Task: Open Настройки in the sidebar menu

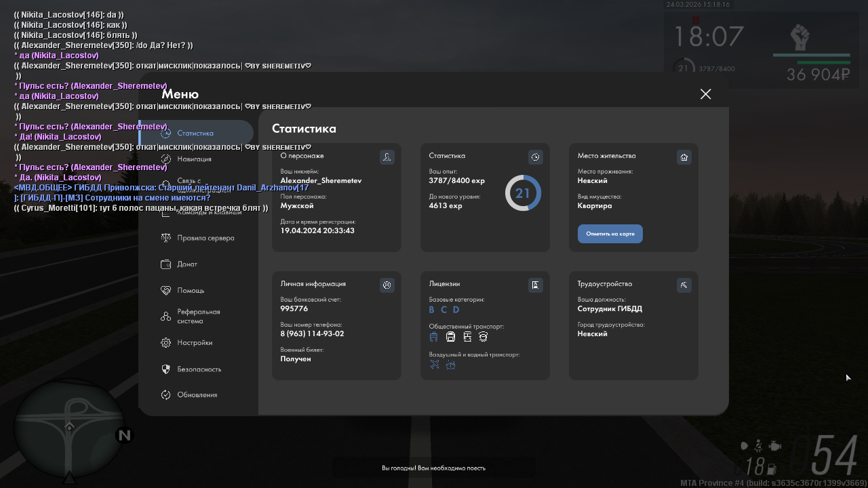Action: pos(195,343)
